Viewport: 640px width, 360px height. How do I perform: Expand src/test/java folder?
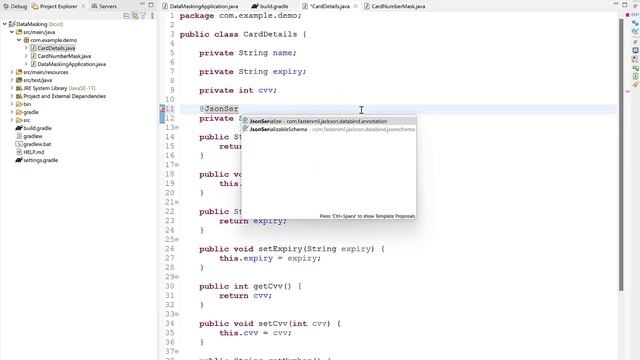pyautogui.click(x=12, y=80)
